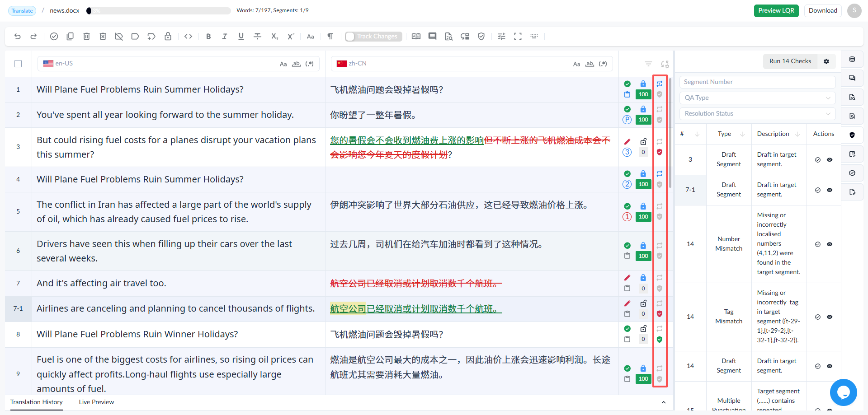Apply underline formatting

(241, 37)
